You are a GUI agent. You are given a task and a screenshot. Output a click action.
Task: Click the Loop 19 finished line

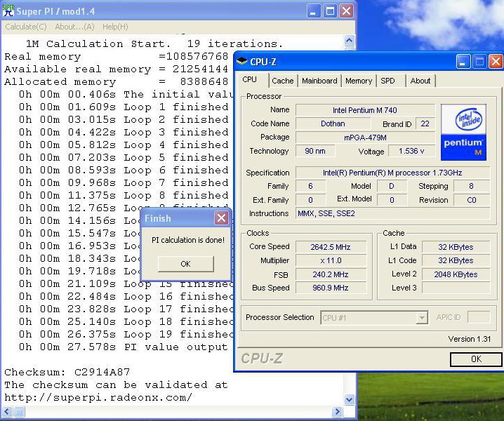coord(126,334)
